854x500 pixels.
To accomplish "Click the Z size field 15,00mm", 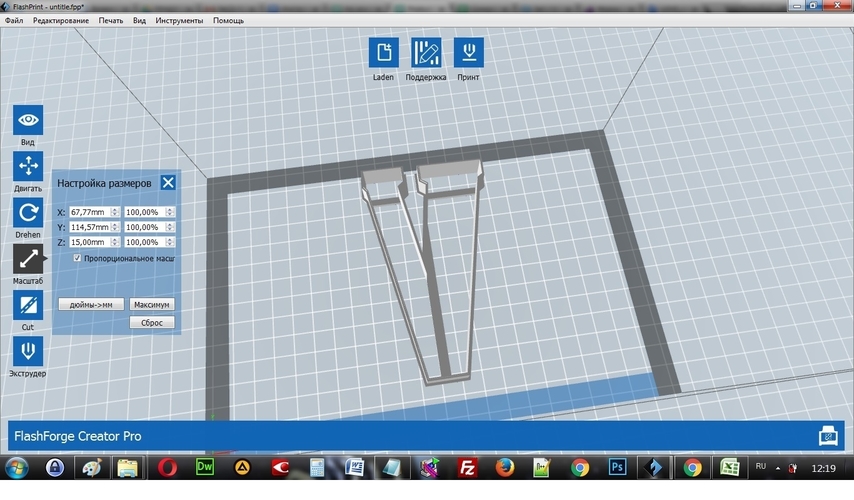I will (x=90, y=242).
